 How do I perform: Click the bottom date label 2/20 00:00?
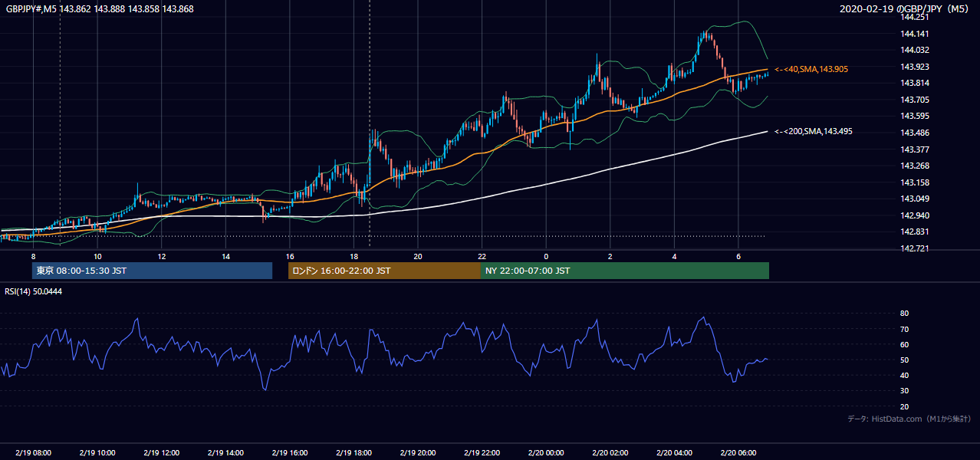pyautogui.click(x=545, y=452)
